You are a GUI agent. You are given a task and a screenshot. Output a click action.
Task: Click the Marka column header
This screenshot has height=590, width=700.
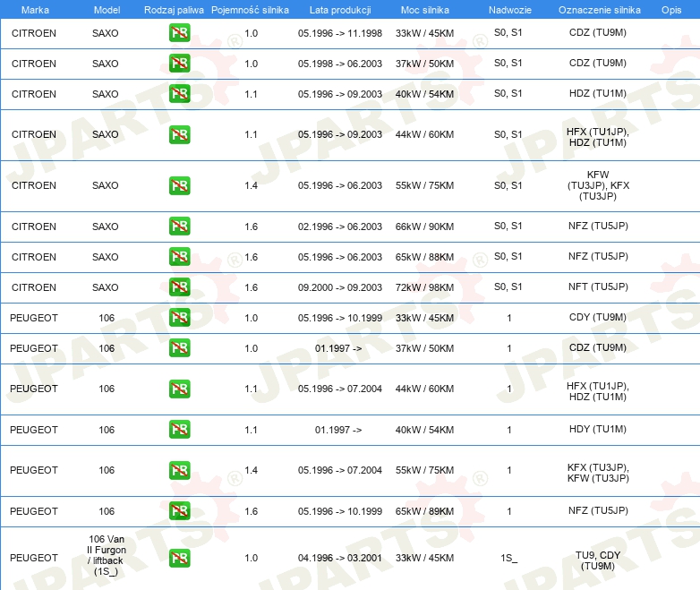(x=35, y=10)
